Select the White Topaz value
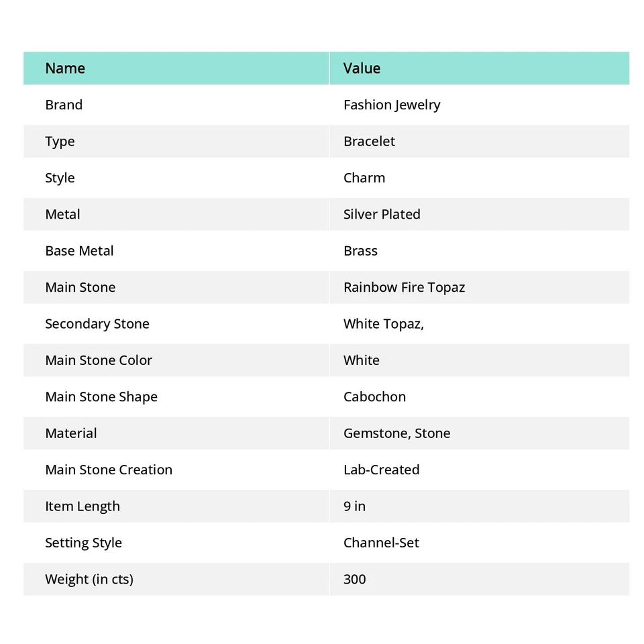 [x=383, y=324]
